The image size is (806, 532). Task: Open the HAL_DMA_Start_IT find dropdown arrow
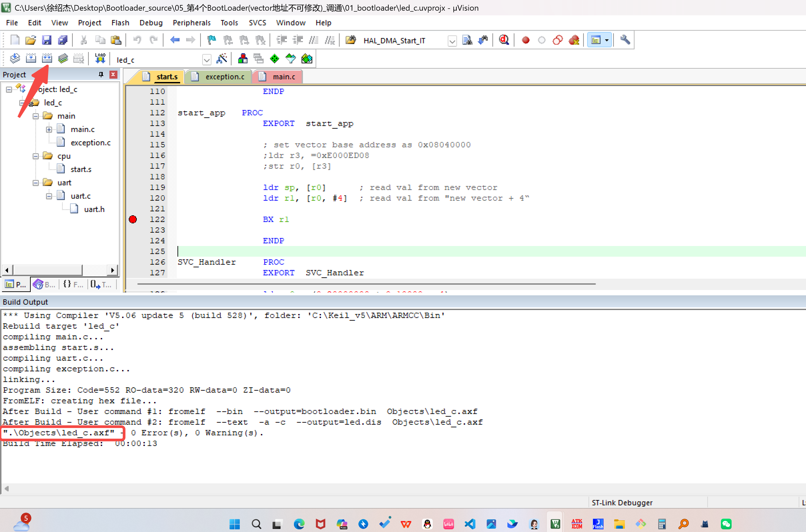(452, 41)
